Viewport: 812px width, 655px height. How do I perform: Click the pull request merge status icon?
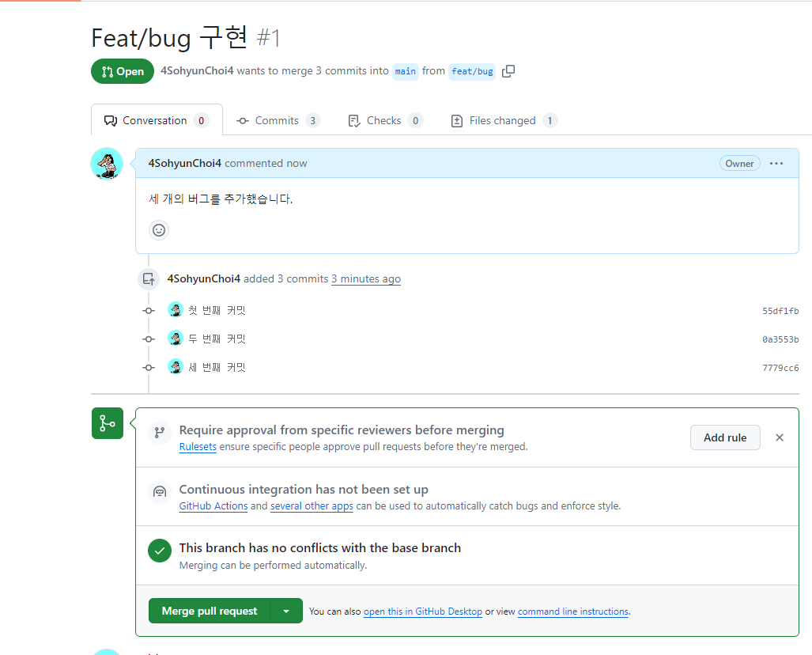point(108,423)
